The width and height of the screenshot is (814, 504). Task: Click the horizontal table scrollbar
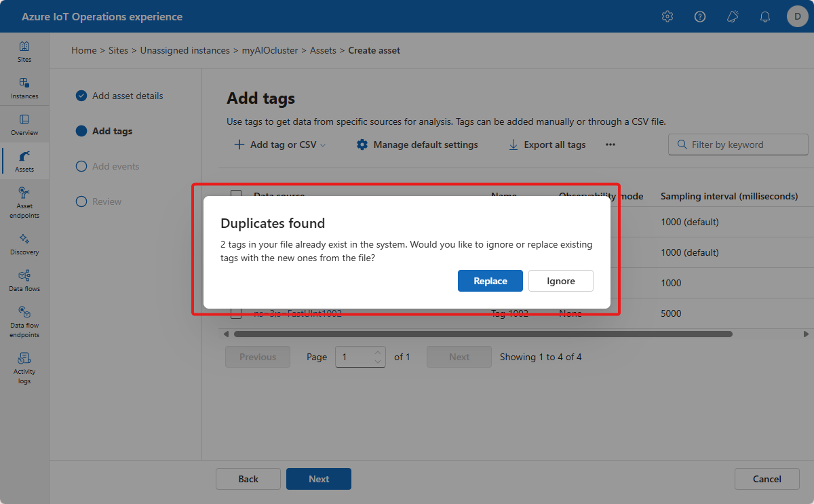click(483, 334)
